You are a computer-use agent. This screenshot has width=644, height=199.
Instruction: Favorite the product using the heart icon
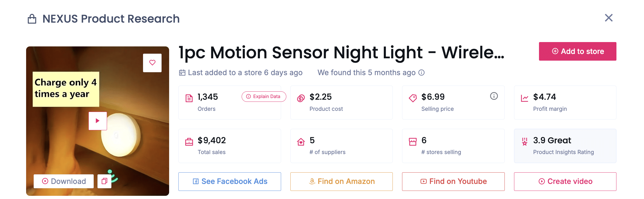tap(152, 62)
